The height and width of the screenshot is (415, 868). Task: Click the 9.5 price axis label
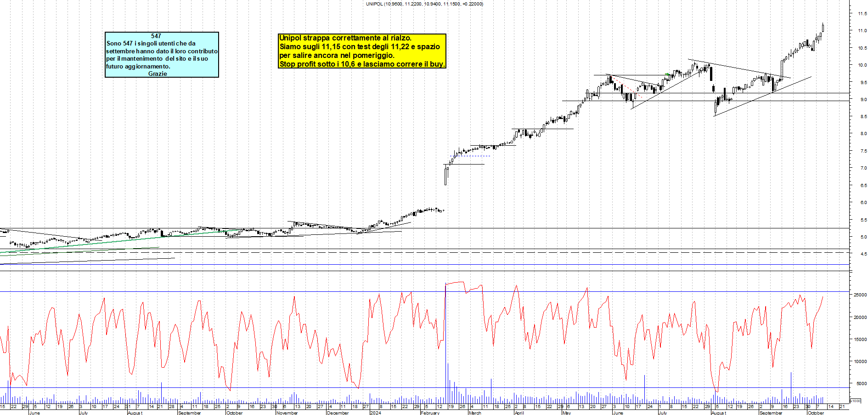click(x=863, y=82)
